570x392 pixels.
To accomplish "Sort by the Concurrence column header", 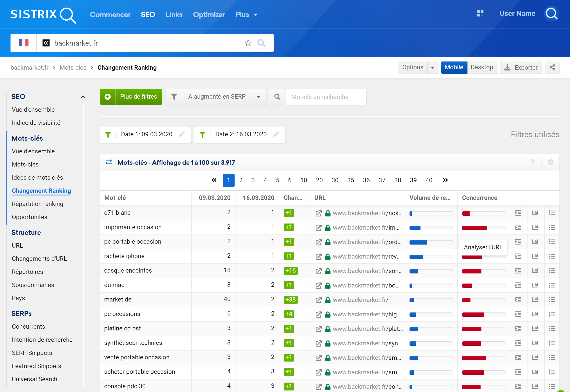I will [x=479, y=198].
